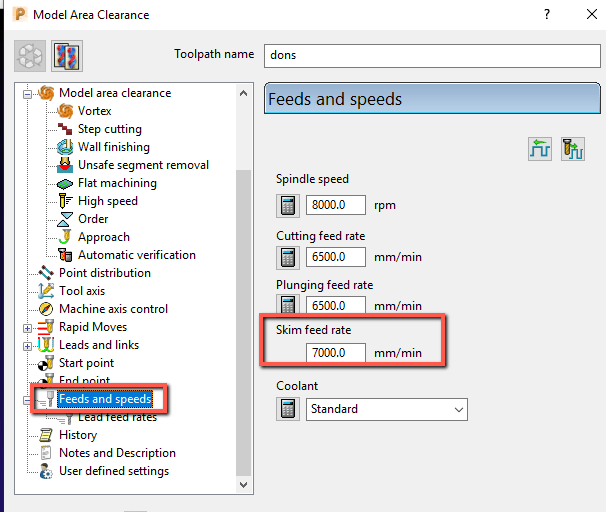The height and width of the screenshot is (512, 606).
Task: Open the Coolant Standard dropdown
Action: click(x=386, y=409)
